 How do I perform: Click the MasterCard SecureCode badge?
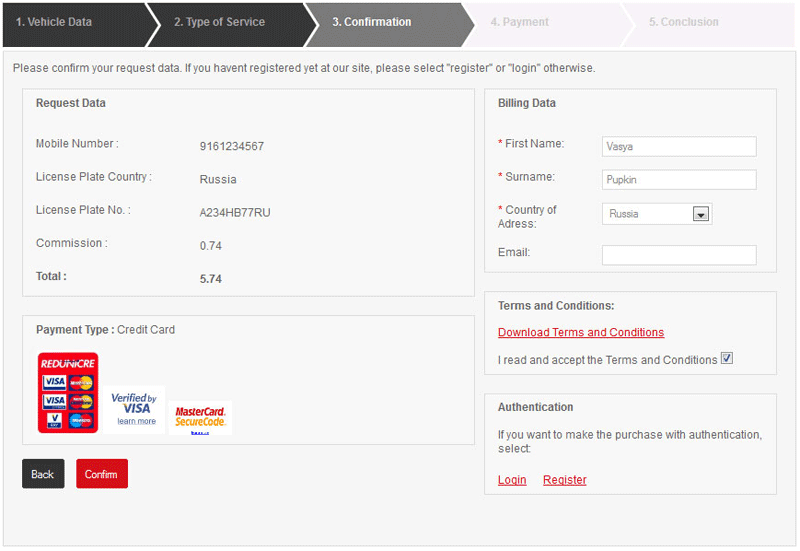point(200,416)
